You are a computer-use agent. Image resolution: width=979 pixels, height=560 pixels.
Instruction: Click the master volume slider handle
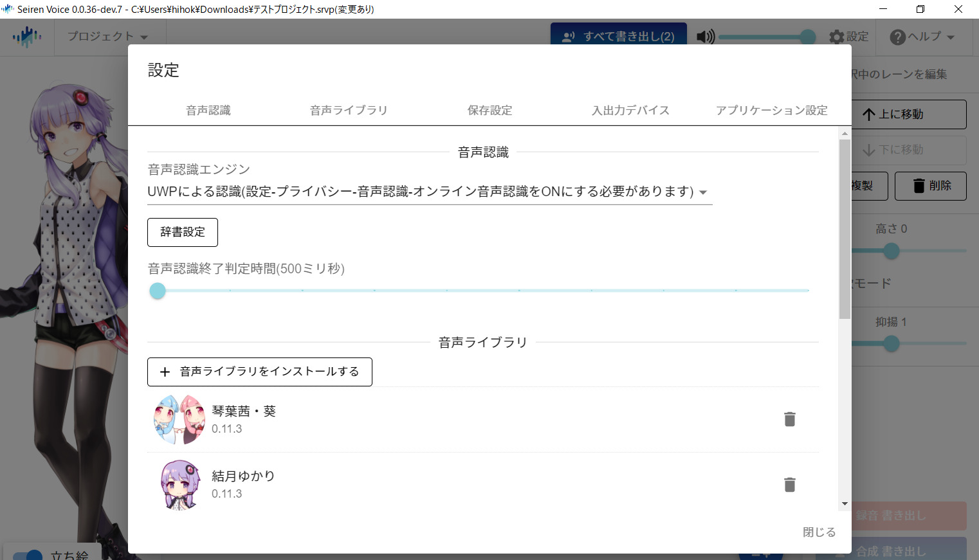pyautogui.click(x=808, y=37)
